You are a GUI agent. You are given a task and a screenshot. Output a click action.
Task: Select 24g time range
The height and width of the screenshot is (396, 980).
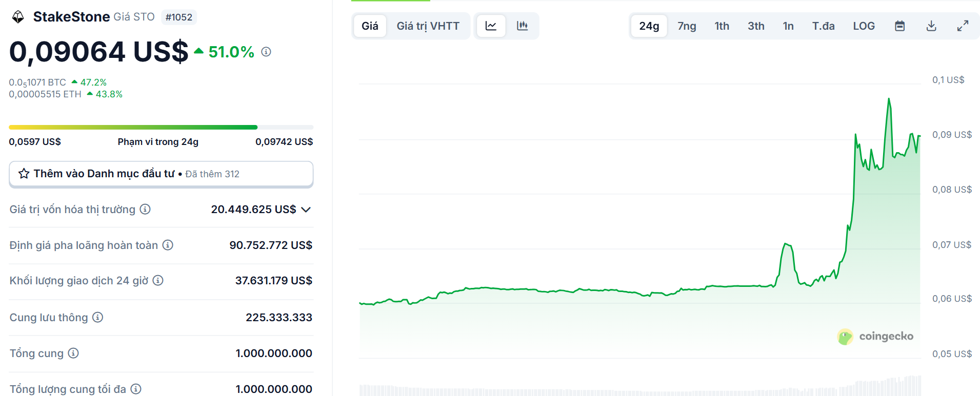click(x=649, y=26)
